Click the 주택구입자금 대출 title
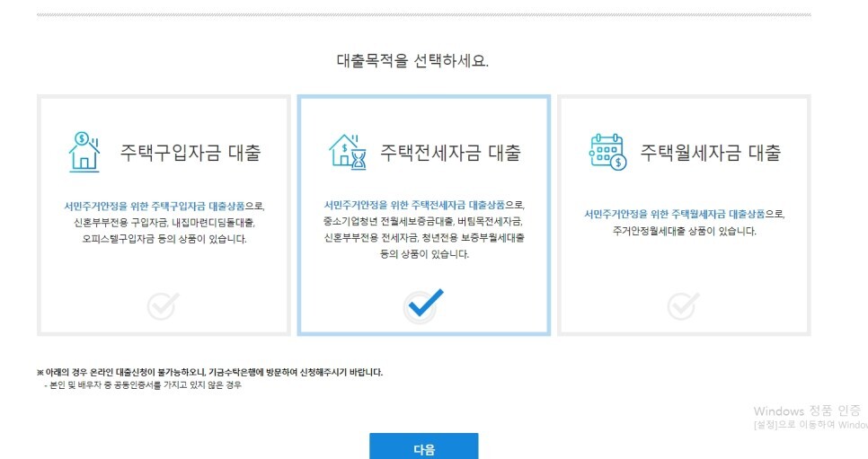868x459 pixels. pos(190,153)
